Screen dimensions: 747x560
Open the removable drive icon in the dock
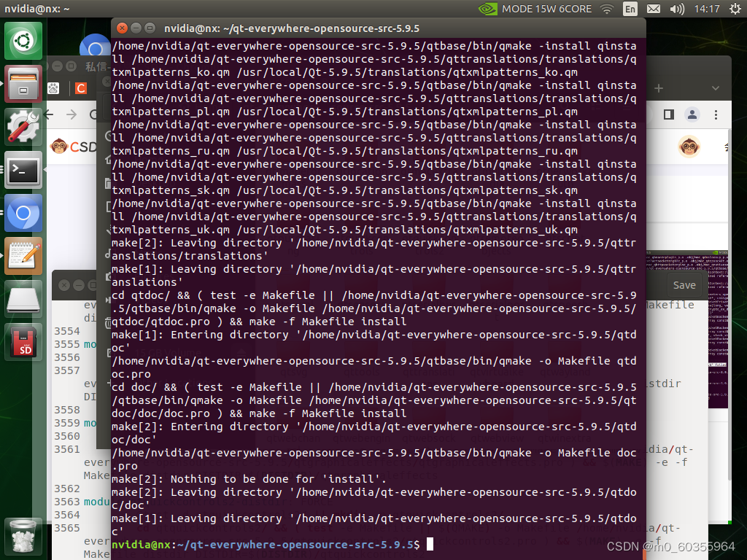point(23,298)
